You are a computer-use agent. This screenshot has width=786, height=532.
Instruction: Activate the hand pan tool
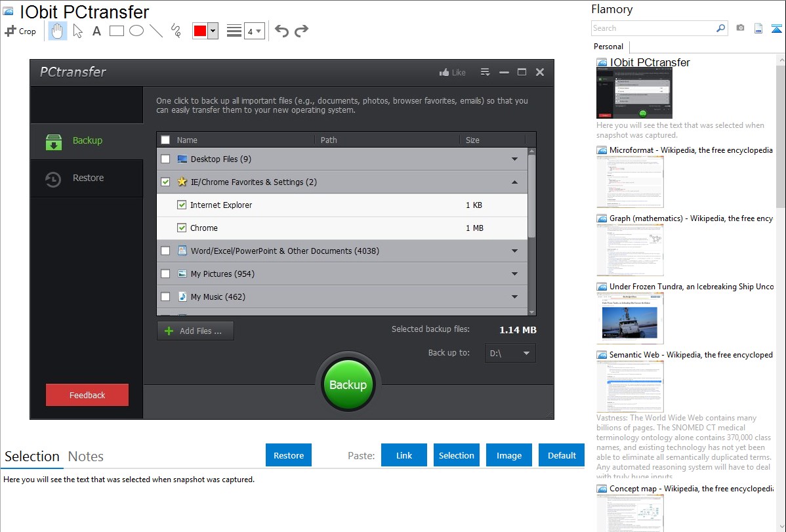coord(57,31)
